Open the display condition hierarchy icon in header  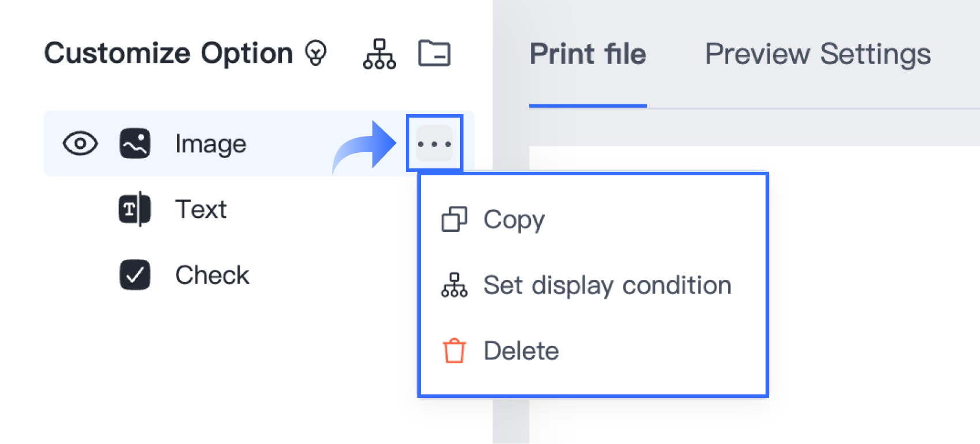(379, 54)
